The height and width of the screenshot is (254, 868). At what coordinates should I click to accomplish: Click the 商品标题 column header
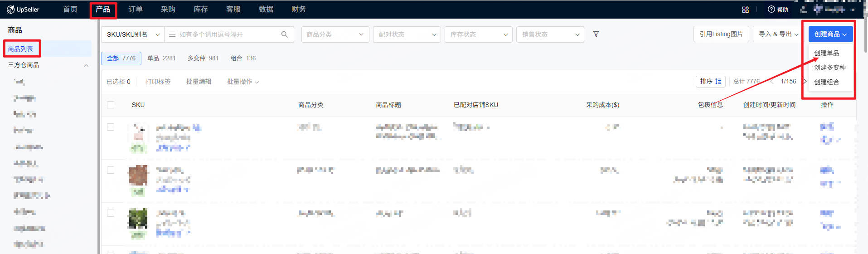tap(388, 105)
